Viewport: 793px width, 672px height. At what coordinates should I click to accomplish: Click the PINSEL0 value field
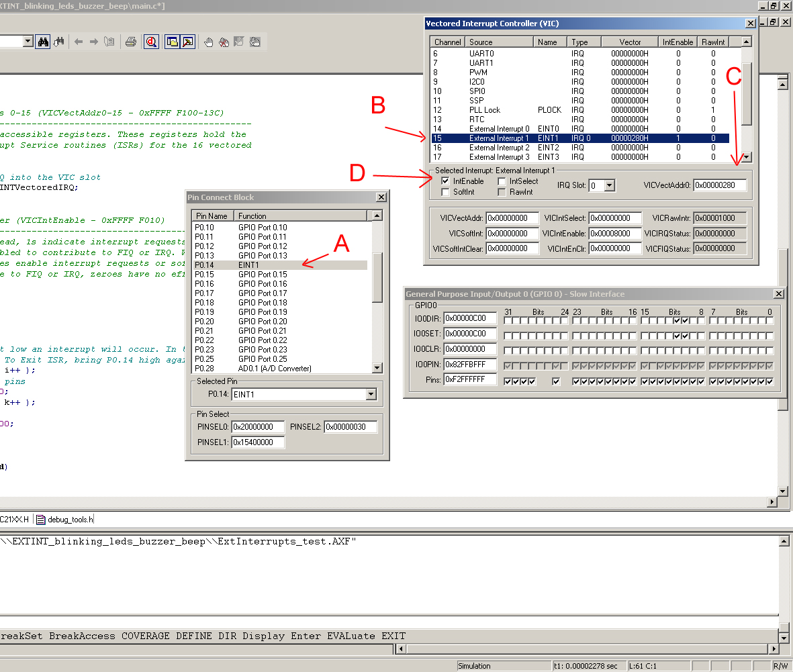[x=258, y=427]
